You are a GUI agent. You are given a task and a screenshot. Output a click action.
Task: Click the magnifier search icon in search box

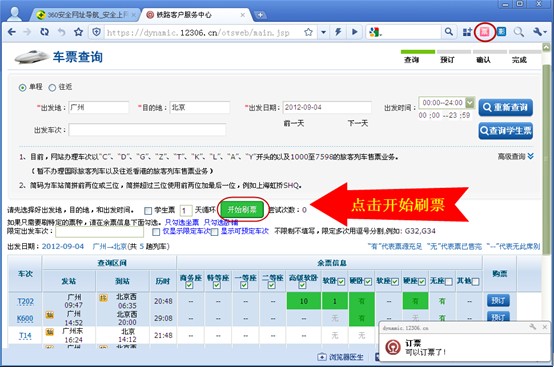click(449, 32)
